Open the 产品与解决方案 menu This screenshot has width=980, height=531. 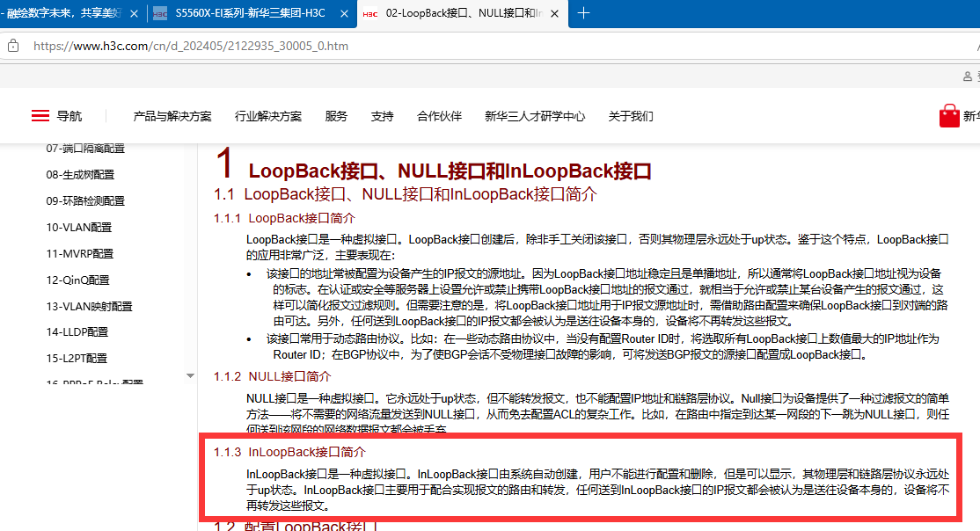[172, 116]
